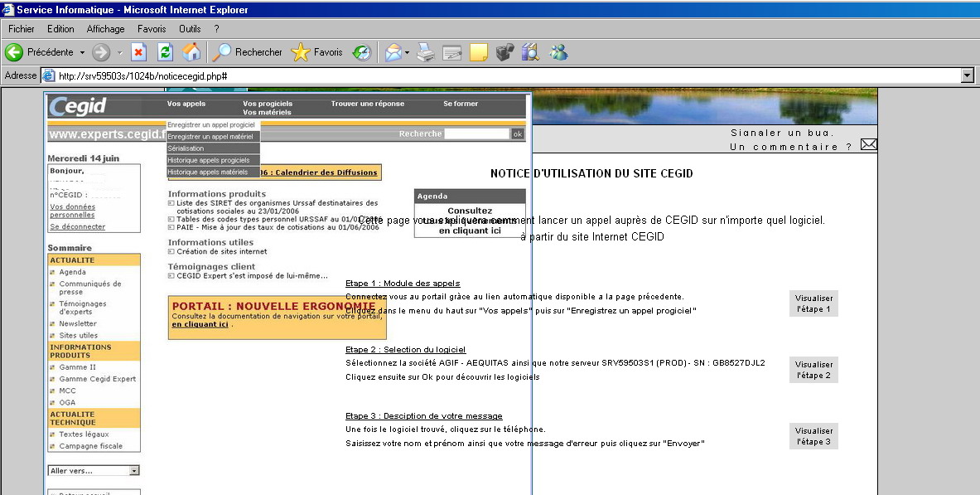Select 'Historique appels matériels' entry

click(213, 172)
